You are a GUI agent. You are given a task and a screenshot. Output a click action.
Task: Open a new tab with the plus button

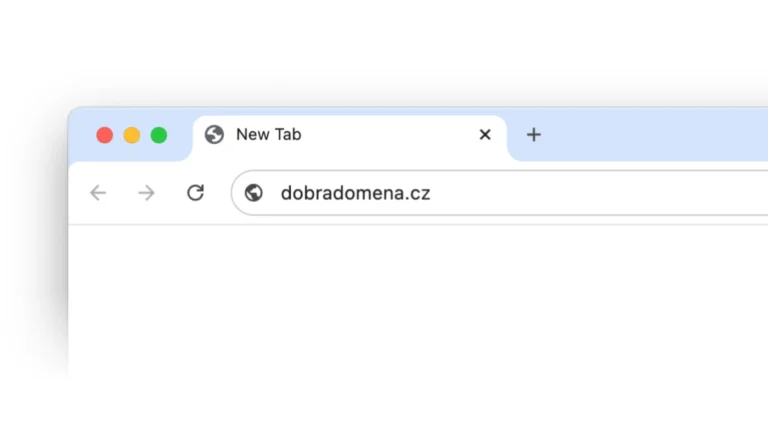tap(534, 135)
